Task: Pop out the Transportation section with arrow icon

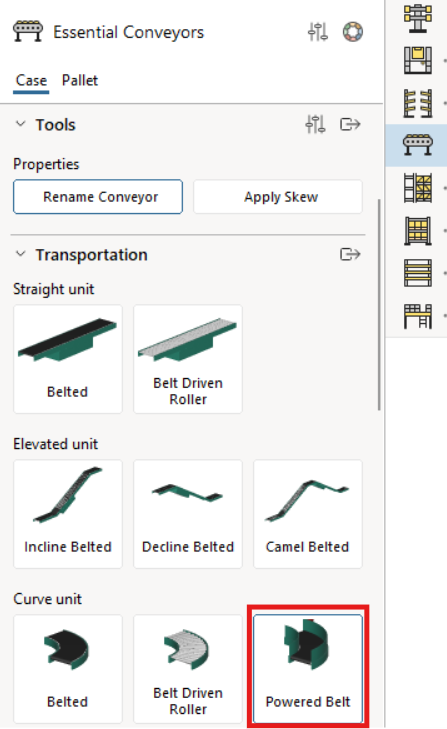Action: click(350, 254)
